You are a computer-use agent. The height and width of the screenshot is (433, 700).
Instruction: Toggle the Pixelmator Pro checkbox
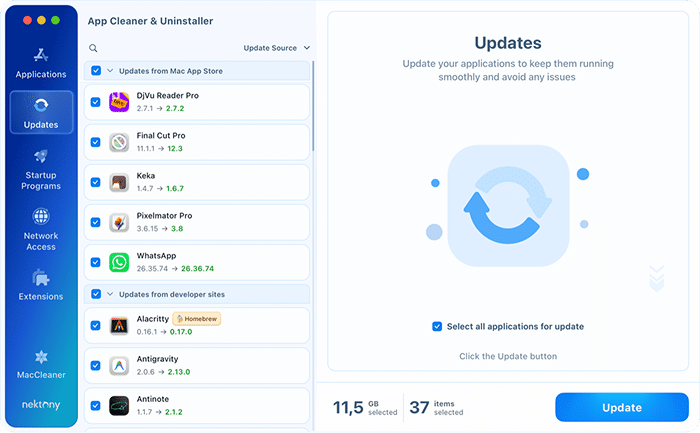coord(96,222)
